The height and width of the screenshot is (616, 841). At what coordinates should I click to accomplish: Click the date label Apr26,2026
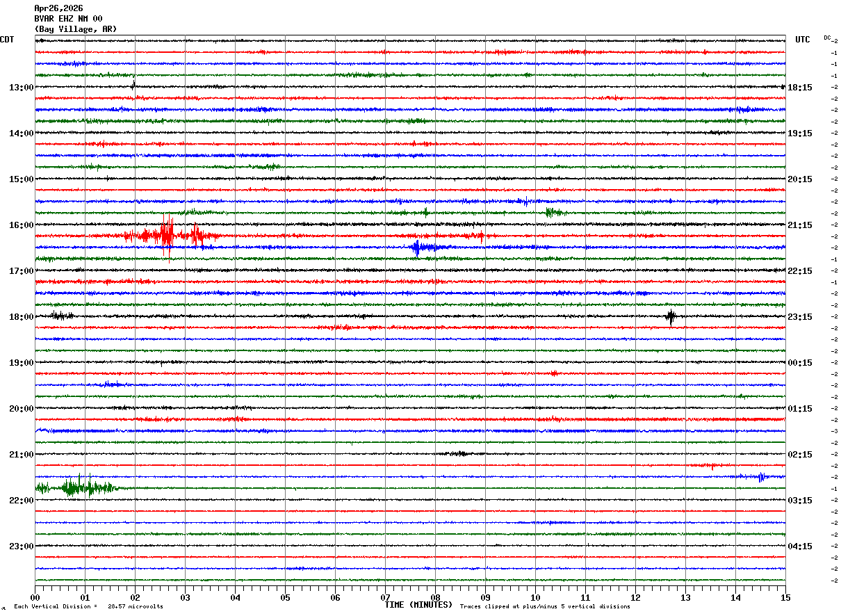[x=58, y=8]
